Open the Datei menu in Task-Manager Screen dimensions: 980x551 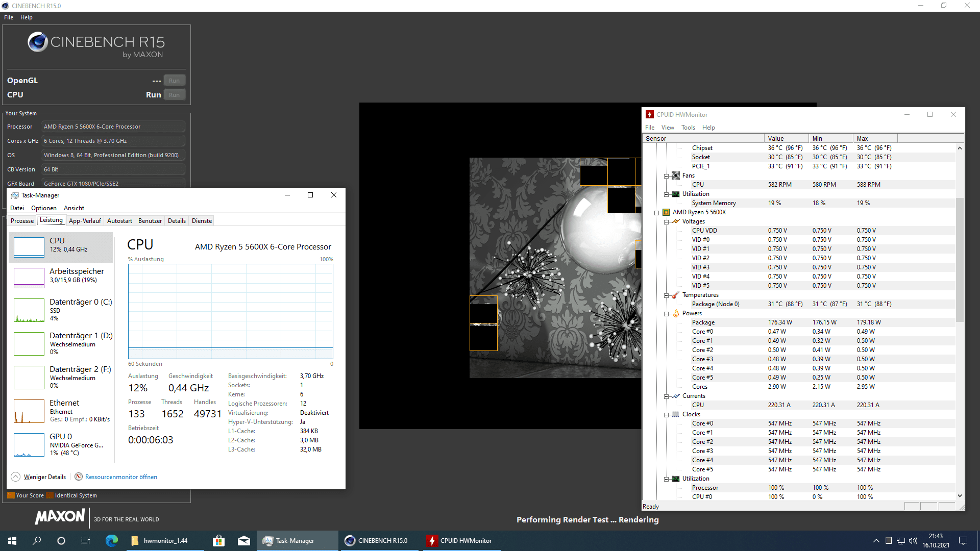[17, 208]
